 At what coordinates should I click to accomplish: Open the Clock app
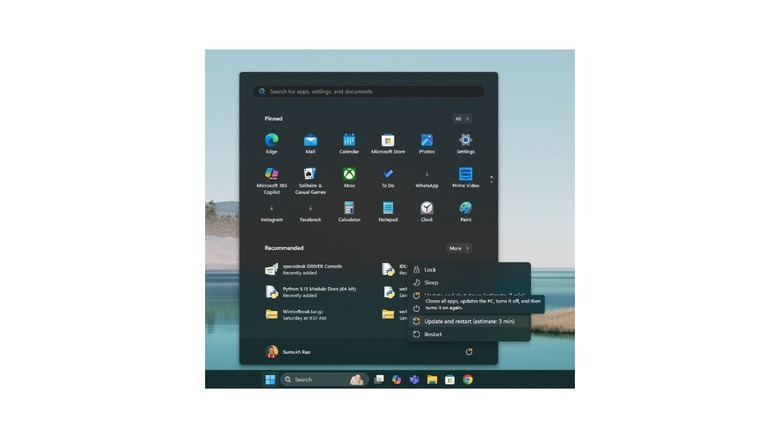(427, 212)
